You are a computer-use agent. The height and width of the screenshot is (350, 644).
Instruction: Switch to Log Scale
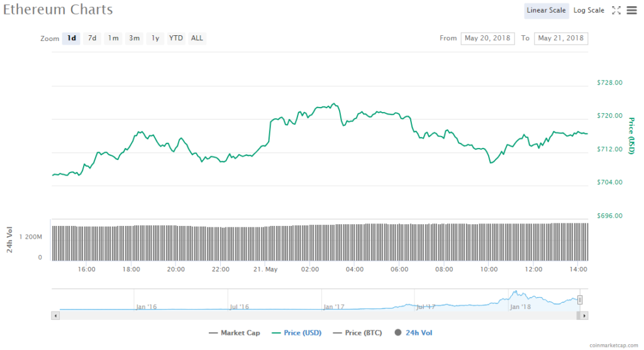[x=589, y=10]
